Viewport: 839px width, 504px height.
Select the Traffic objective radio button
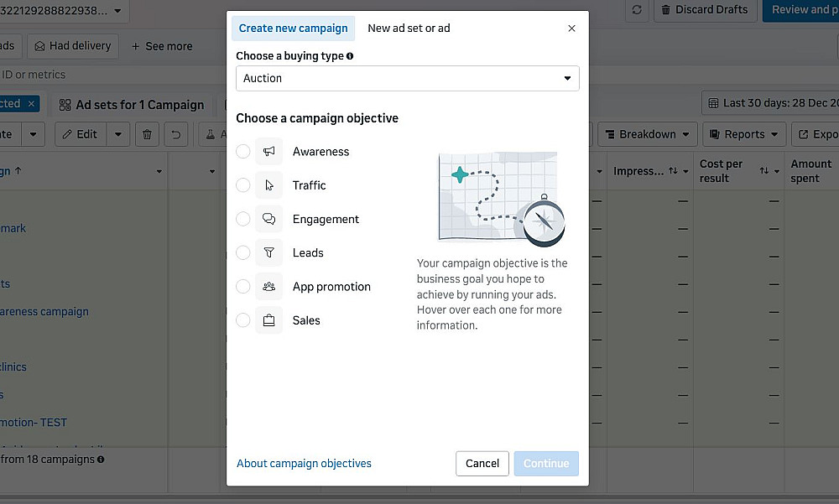point(243,185)
